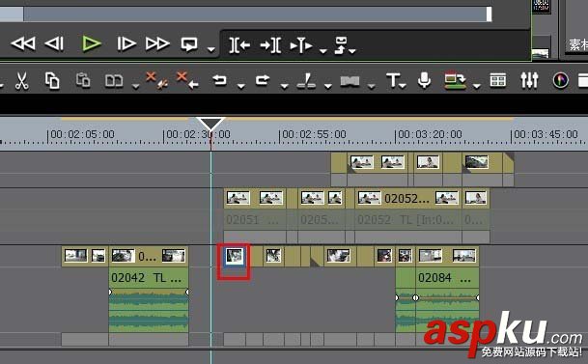The image size is (588, 364).
Task: Copy the selected clip
Action: point(52,80)
